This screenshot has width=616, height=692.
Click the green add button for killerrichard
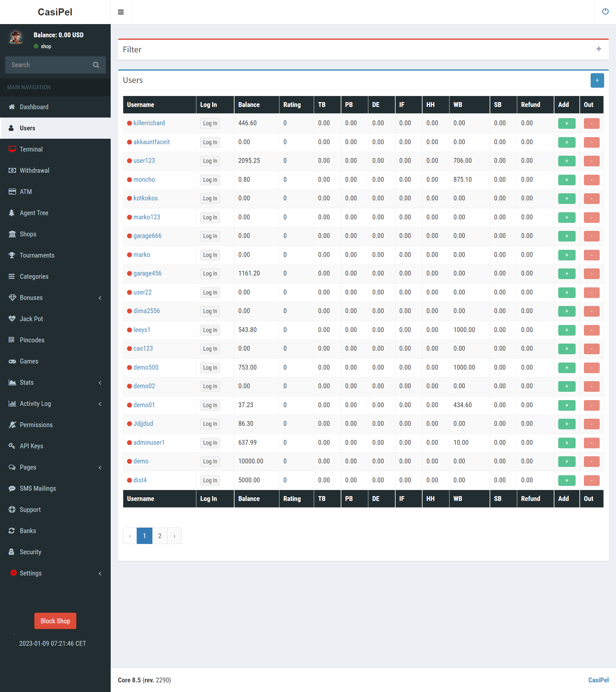click(x=566, y=123)
